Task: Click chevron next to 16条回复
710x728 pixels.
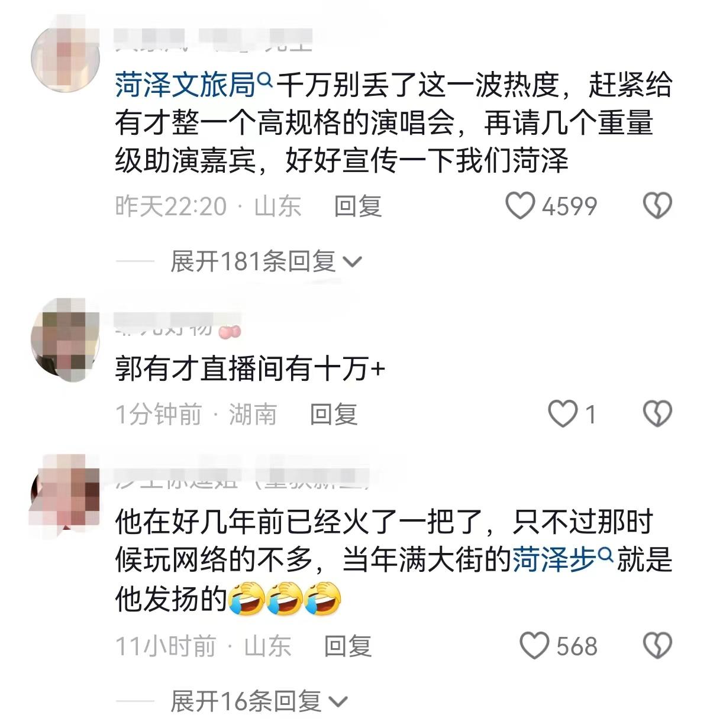Action: coord(338,703)
